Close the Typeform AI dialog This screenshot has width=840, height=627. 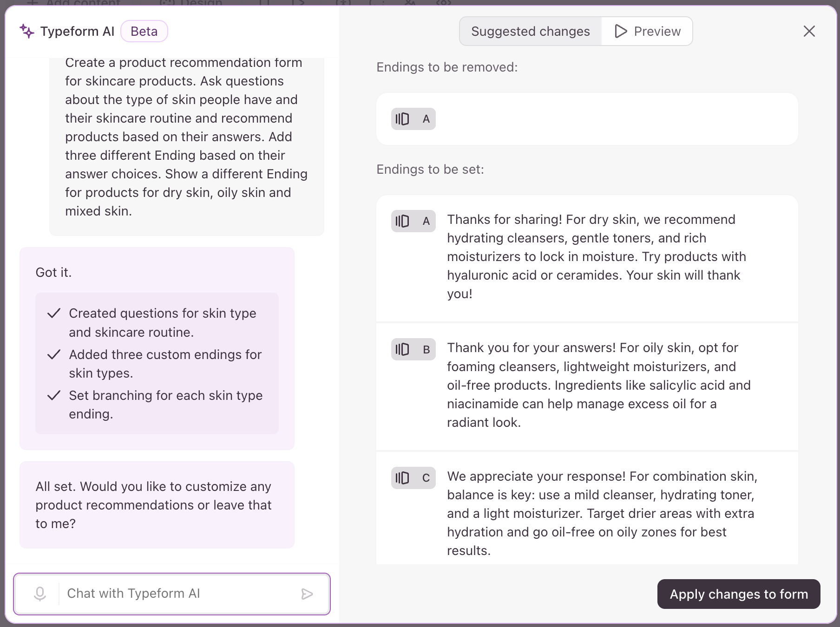click(809, 31)
